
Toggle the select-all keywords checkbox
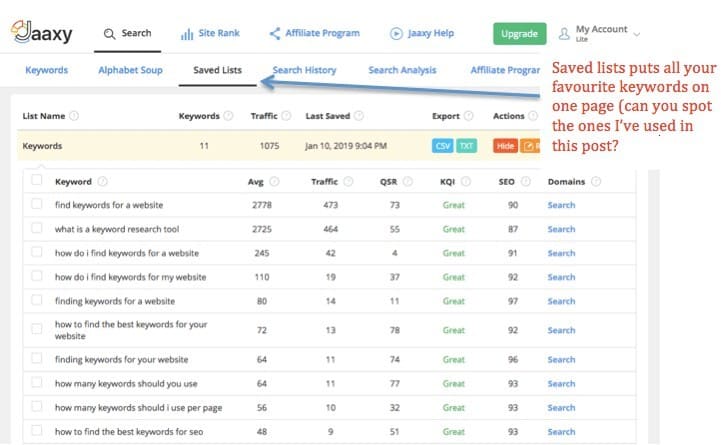pos(36,180)
